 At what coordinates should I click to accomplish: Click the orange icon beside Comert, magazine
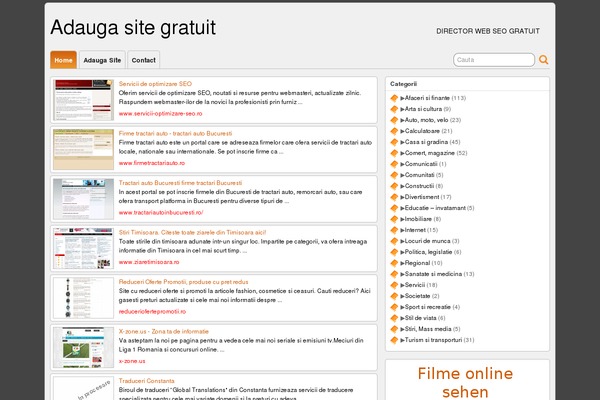pos(394,153)
